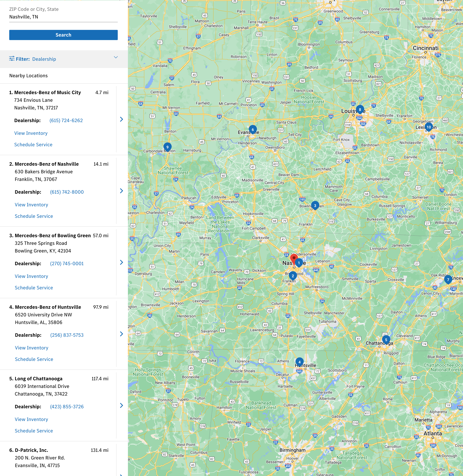Screen dimensions: 463x476
Task: Open Mercedes-Benz of Bowling Green details chevron
Action: click(122, 262)
